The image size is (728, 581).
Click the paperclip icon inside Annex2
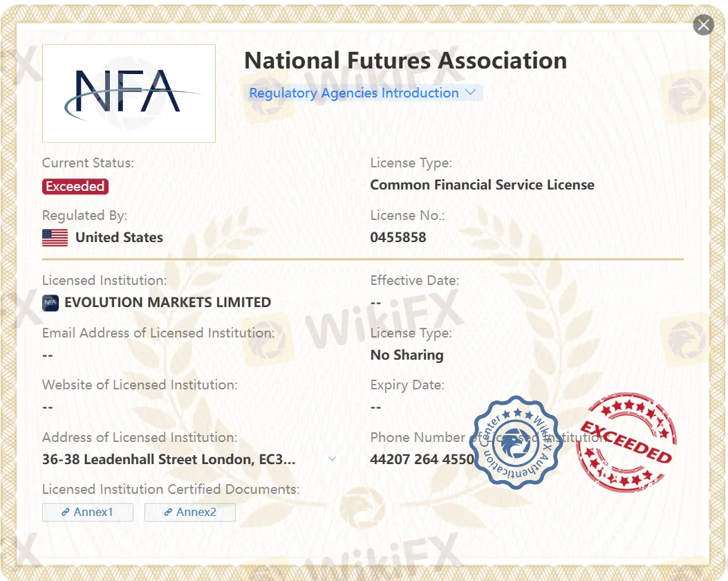[x=167, y=512]
